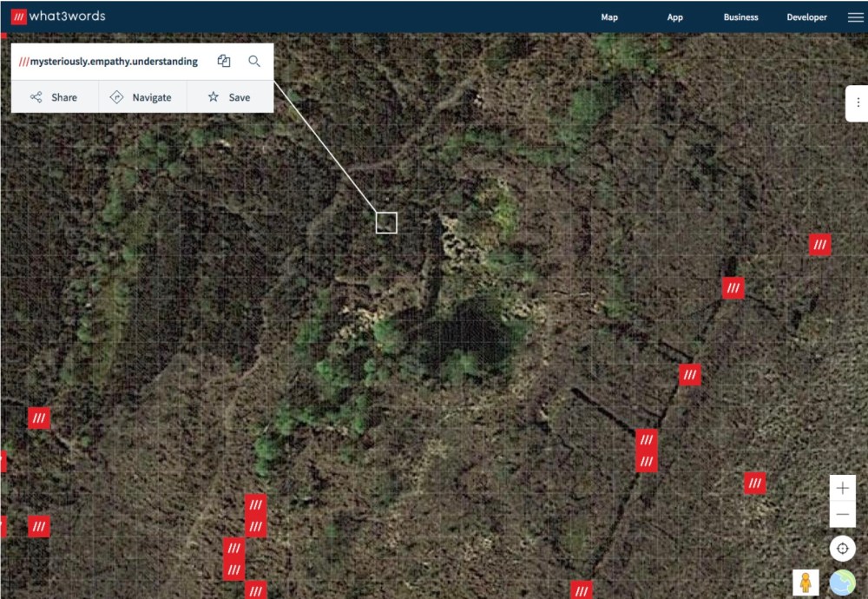868x599 pixels.
Task: Click the locate-me crosshair button
Action: click(843, 548)
